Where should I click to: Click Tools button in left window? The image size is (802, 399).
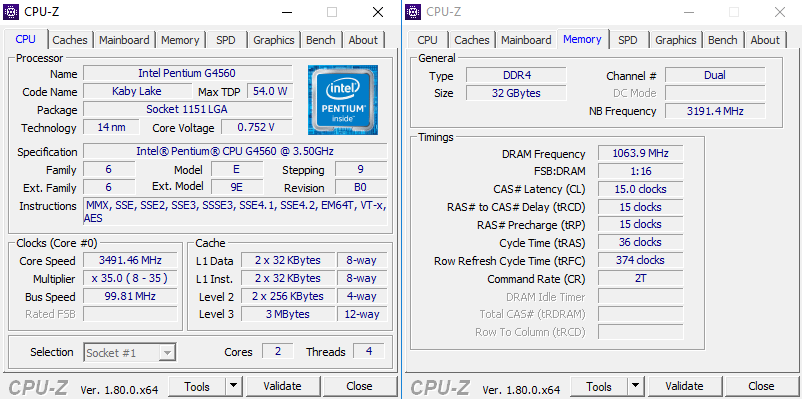[197, 386]
